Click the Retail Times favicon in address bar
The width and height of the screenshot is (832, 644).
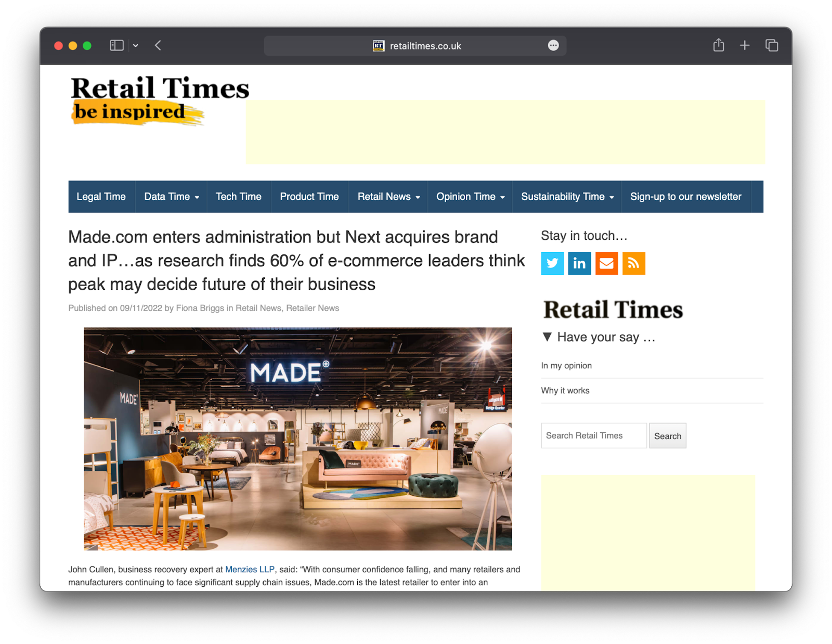coord(379,46)
